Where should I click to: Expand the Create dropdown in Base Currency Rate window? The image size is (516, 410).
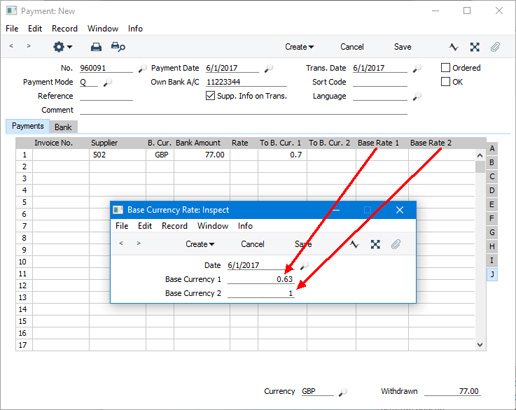(x=200, y=244)
